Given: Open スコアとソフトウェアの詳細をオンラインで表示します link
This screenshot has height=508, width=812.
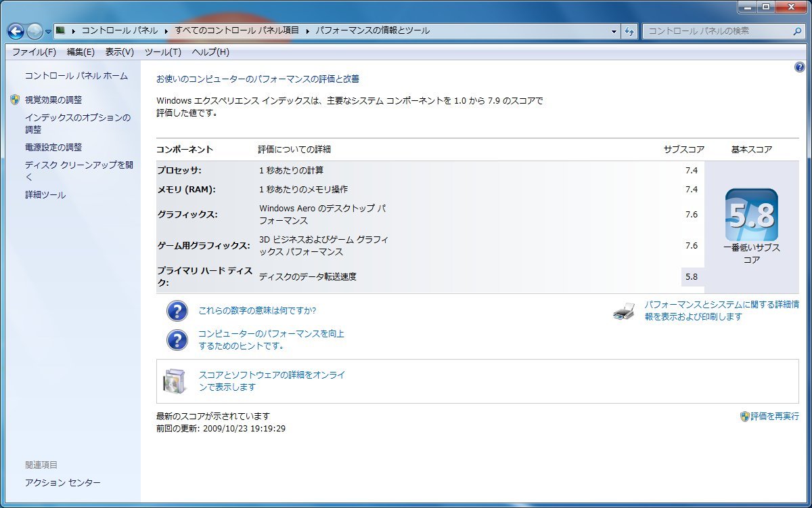Looking at the screenshot, I should click(272, 381).
